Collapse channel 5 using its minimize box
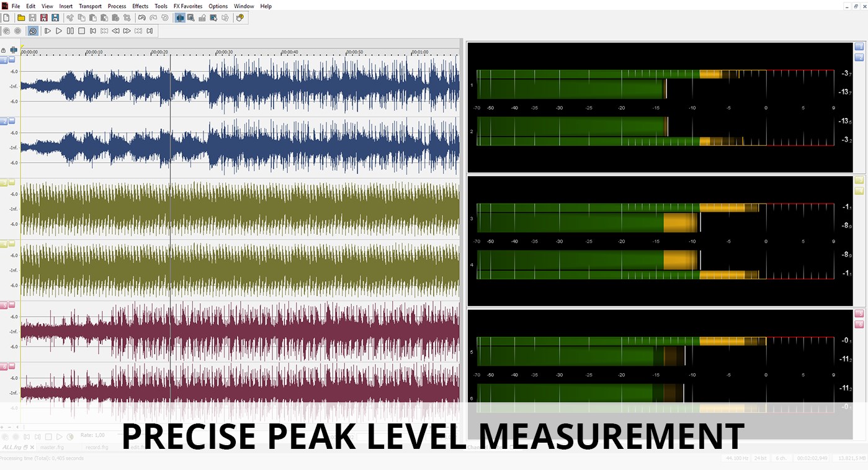Viewport: 868px width, 470px height. (12, 305)
